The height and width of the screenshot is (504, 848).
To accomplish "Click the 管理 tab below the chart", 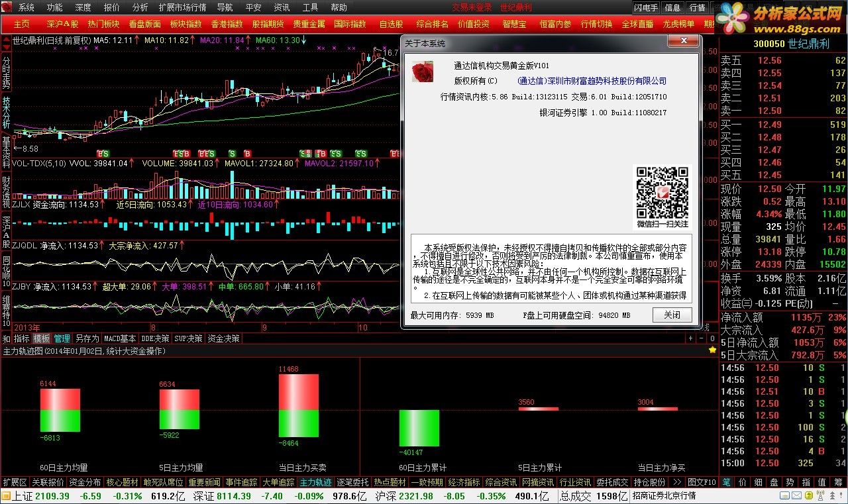I will coord(62,338).
